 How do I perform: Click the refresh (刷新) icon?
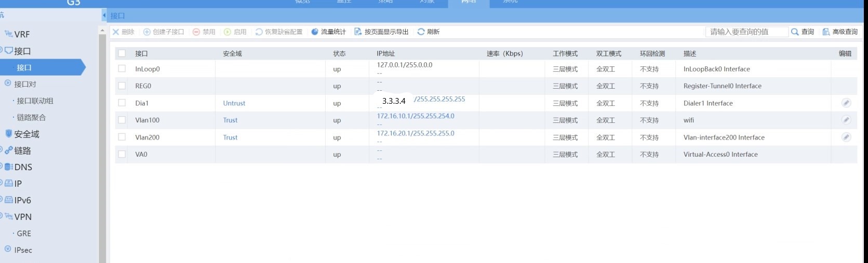tap(421, 32)
